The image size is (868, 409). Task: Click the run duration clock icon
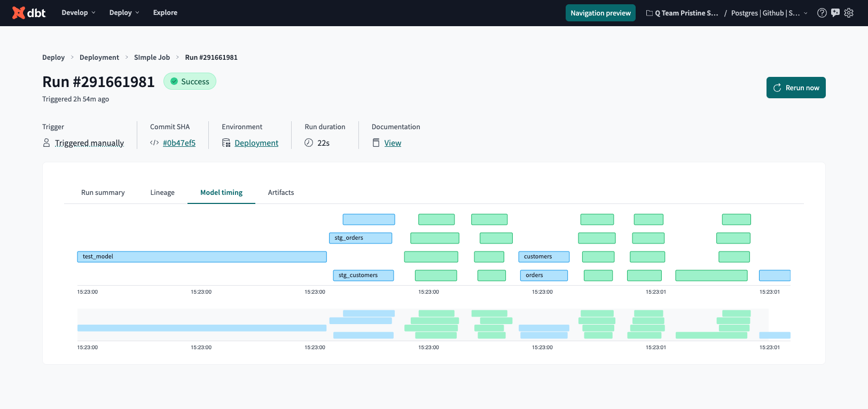pyautogui.click(x=309, y=143)
